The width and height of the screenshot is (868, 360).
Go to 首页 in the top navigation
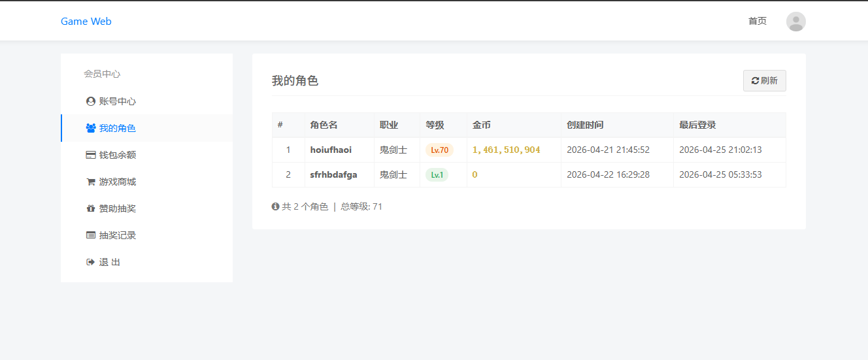point(758,21)
